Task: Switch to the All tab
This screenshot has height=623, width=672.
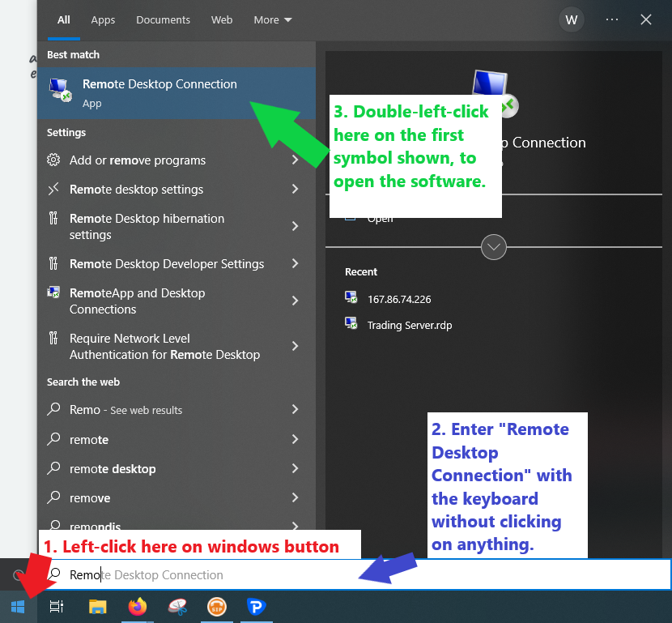Action: coord(64,20)
